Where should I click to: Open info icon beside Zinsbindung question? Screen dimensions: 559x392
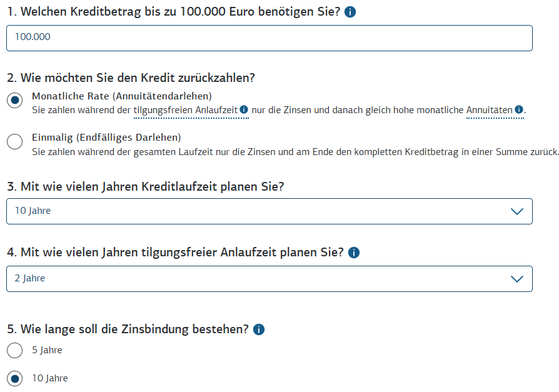259,329
